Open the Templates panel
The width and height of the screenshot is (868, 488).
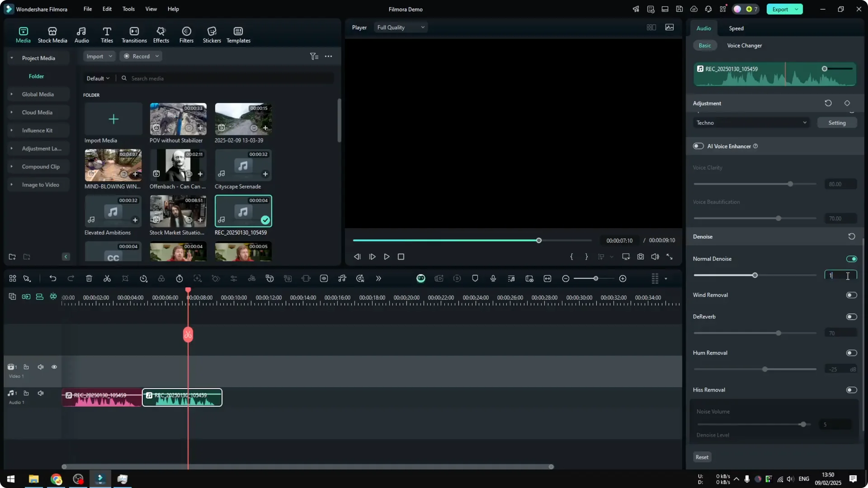[x=238, y=34]
